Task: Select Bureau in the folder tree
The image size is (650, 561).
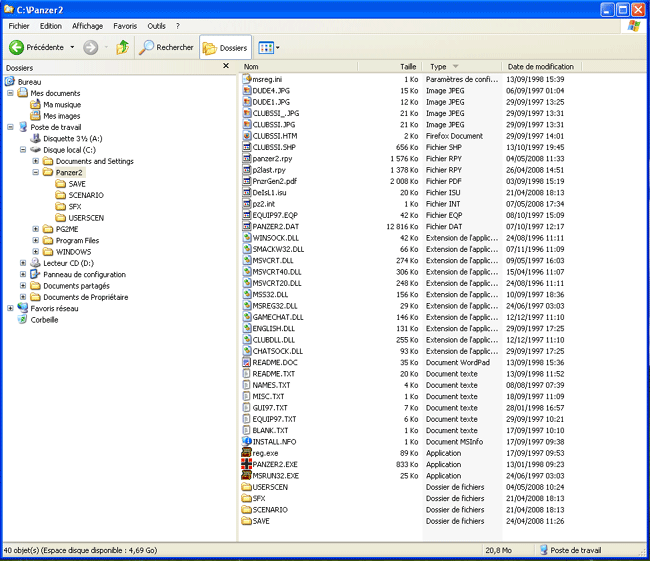Action: (29, 82)
